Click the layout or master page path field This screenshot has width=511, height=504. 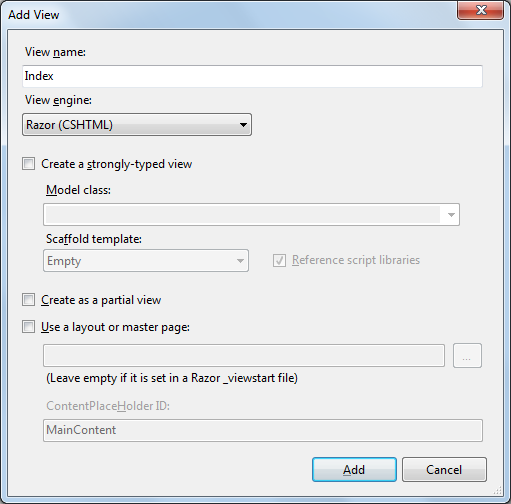point(244,356)
